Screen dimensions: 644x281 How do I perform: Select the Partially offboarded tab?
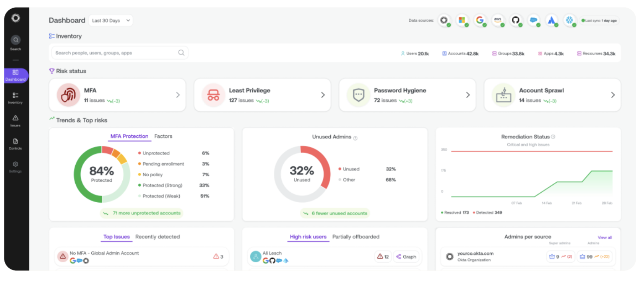(x=355, y=237)
